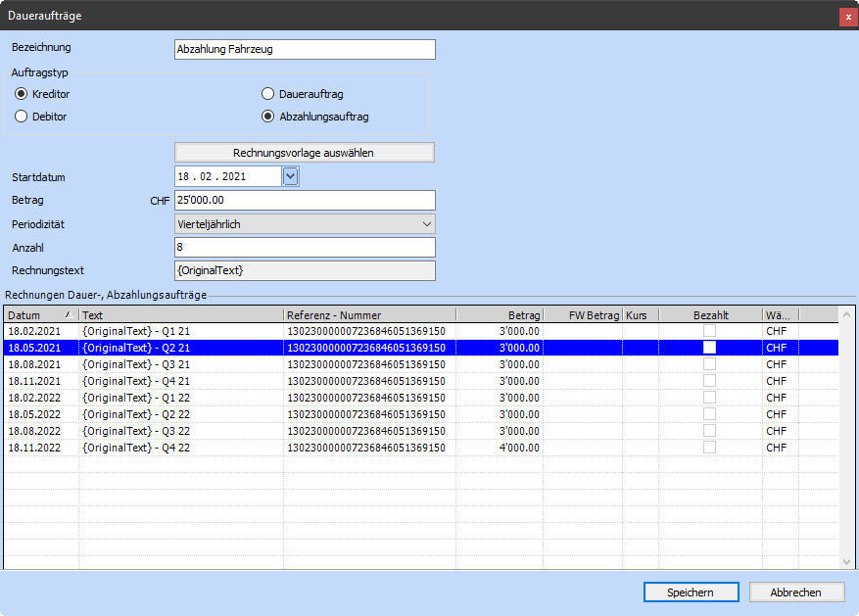Tick the Bezahlt checkbox for 18.02.2021 row

709,331
